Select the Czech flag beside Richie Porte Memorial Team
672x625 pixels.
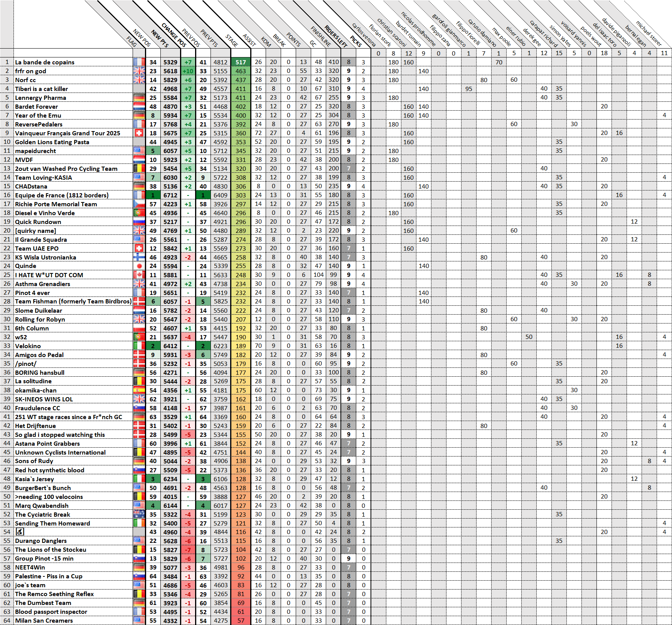139,204
